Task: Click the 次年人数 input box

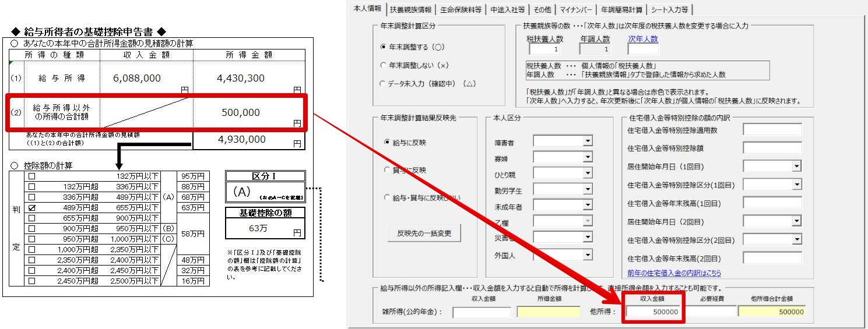Action: pos(642,49)
